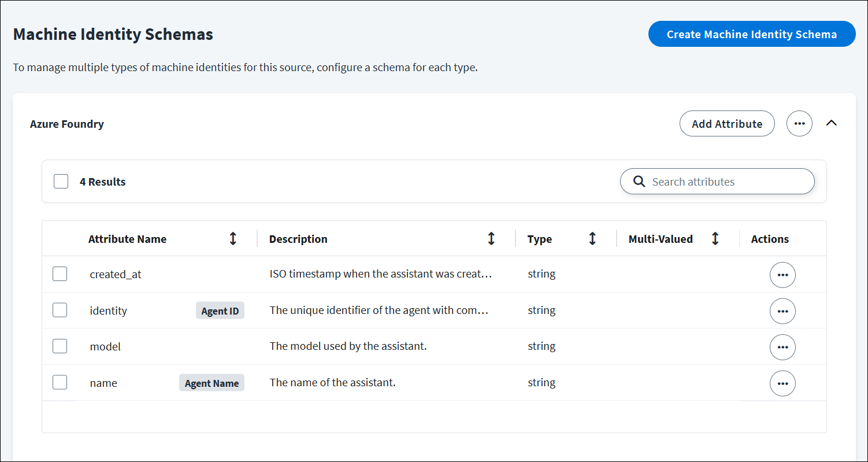Open actions menu for model attribute

click(782, 347)
